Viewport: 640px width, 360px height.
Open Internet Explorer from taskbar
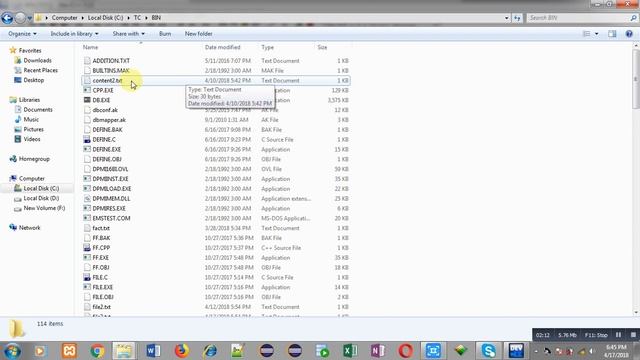click(x=210, y=351)
